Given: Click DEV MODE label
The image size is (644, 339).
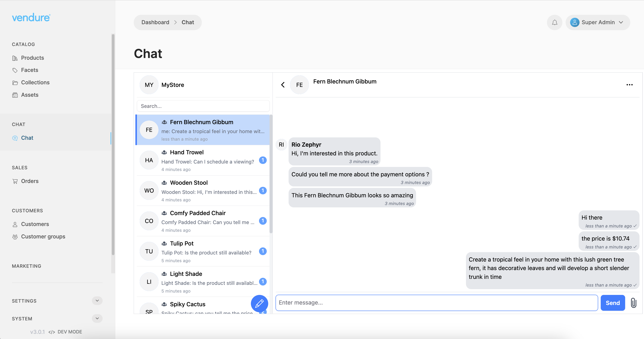Looking at the screenshot, I should coord(70,332).
